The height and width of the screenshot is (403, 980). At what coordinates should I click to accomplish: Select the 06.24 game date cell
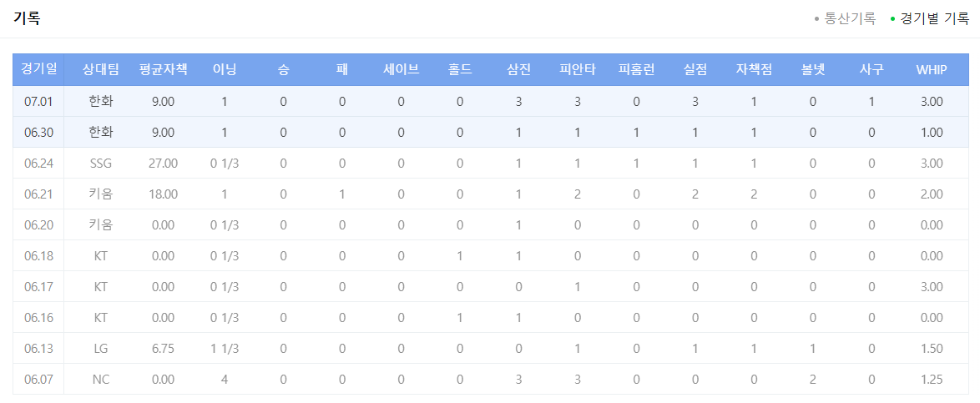click(x=38, y=163)
